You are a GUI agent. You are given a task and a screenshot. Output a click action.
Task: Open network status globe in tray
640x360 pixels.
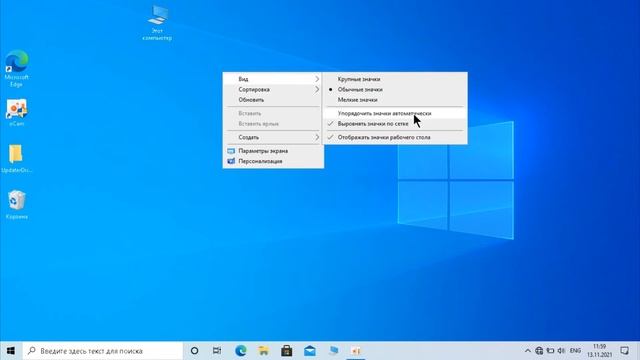(x=539, y=351)
